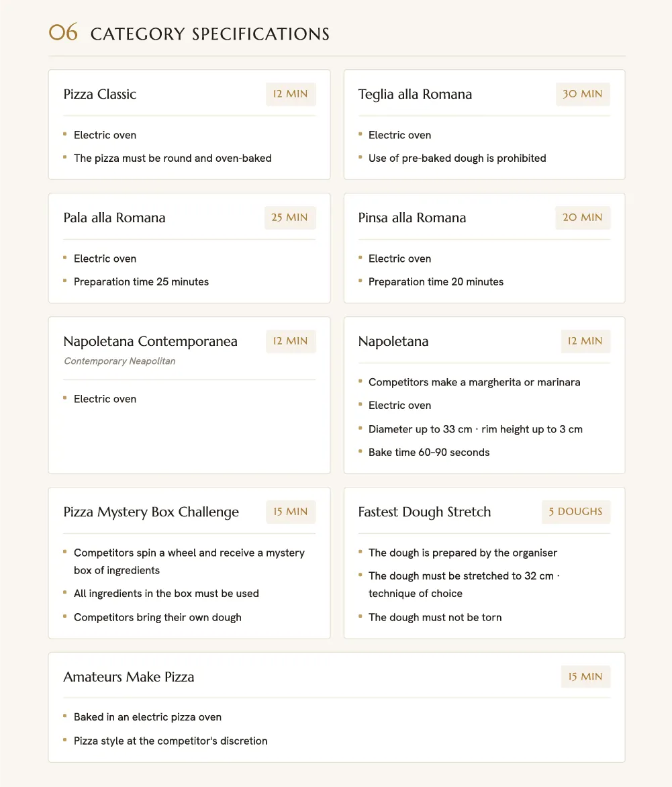Screen dimensions: 672x787
Task: Click the 15 MIN badge on Mystery Box
Action: coord(291,512)
